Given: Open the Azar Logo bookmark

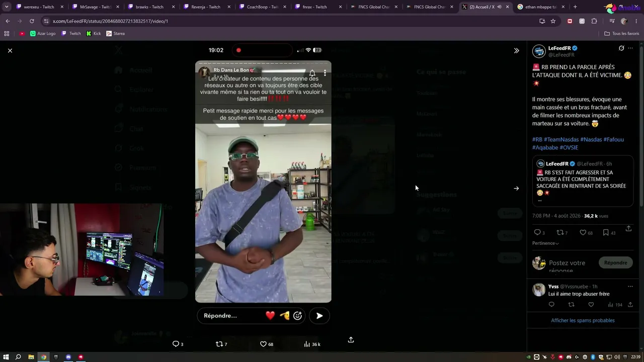Looking at the screenshot, I should [43, 34].
